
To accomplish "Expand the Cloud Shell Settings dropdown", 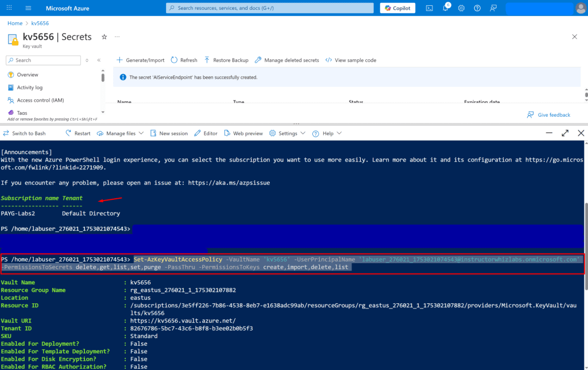I will [287, 133].
